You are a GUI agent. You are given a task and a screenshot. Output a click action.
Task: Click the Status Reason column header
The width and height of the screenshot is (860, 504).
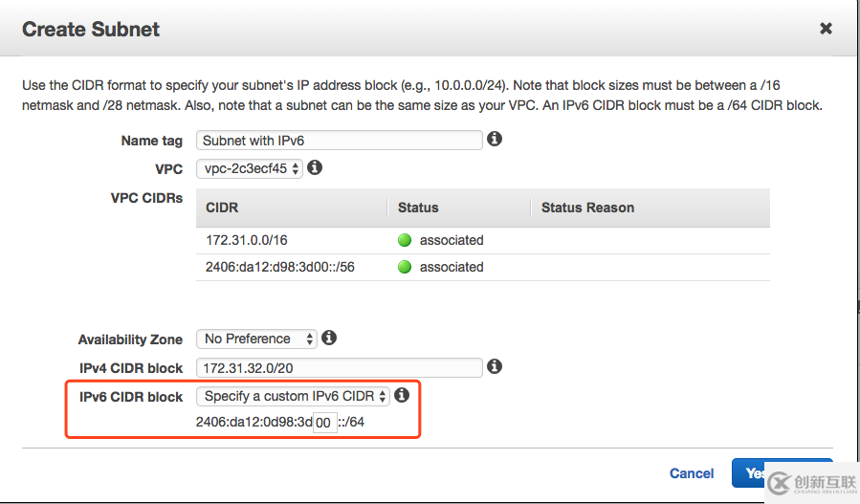[x=587, y=208]
